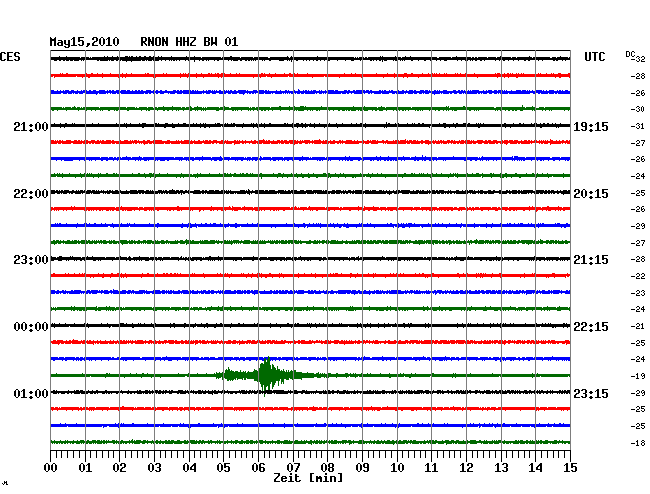
Task: Click minute tick label 00
Action: 51,468
